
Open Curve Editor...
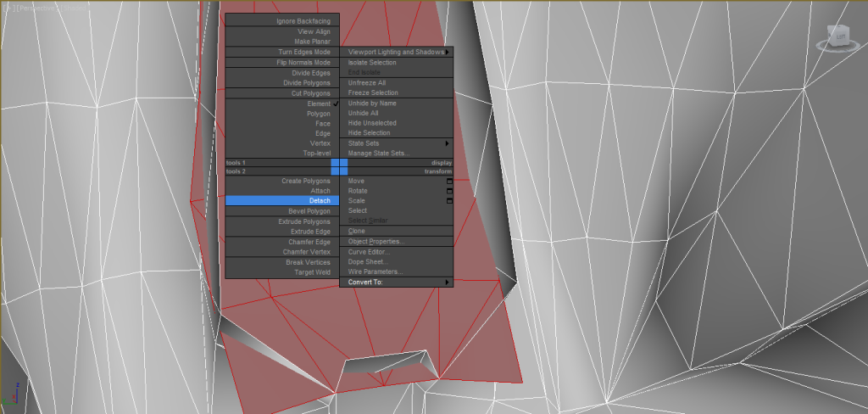pyautogui.click(x=397, y=252)
